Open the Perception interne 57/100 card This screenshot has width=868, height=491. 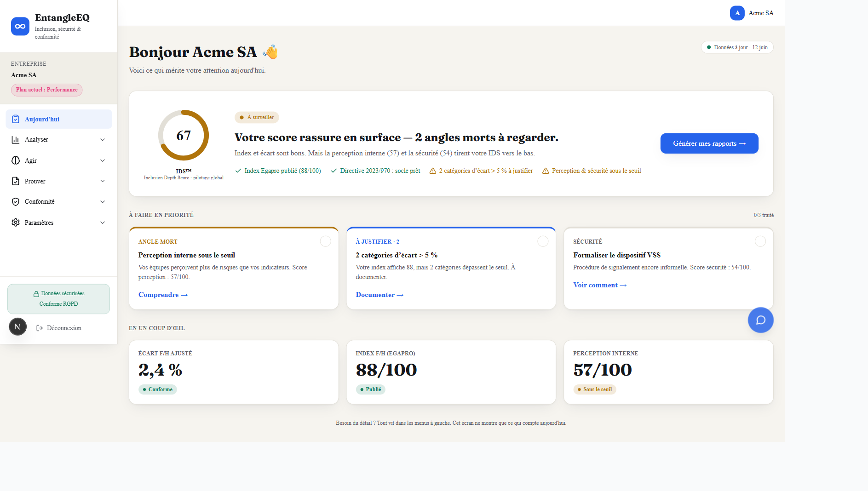coord(668,372)
